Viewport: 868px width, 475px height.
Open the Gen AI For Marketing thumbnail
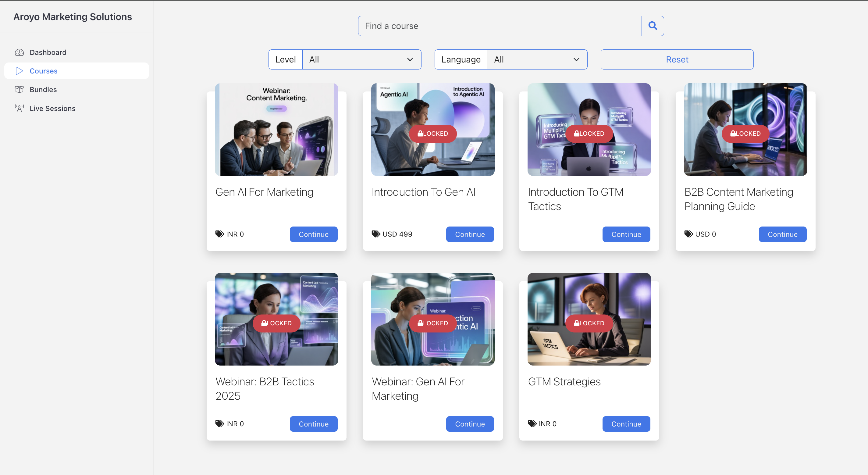276,130
